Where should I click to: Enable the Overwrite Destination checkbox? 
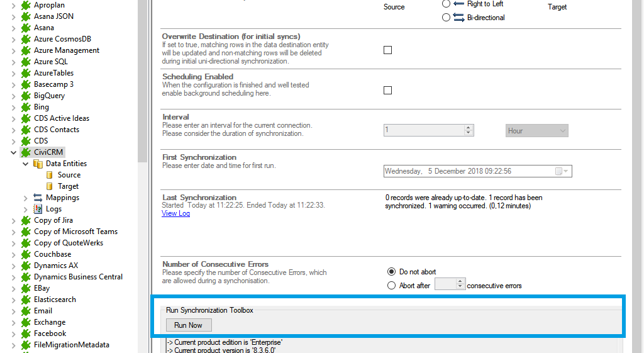[387, 50]
